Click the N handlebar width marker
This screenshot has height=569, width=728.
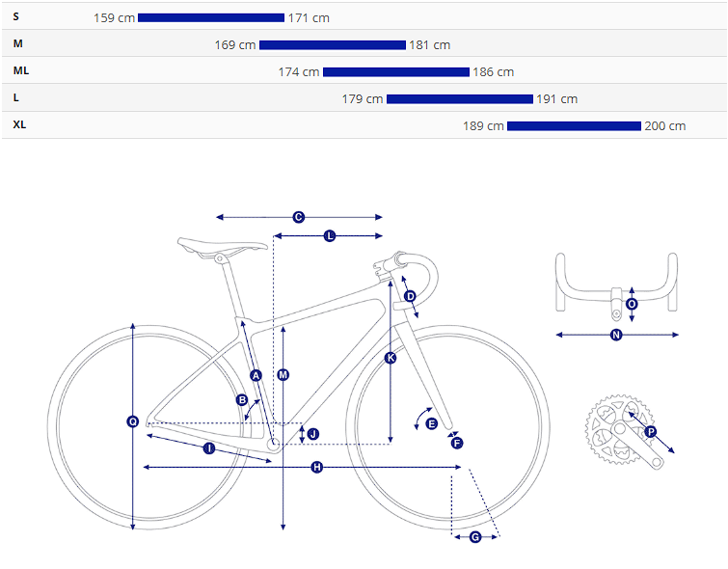click(x=617, y=336)
